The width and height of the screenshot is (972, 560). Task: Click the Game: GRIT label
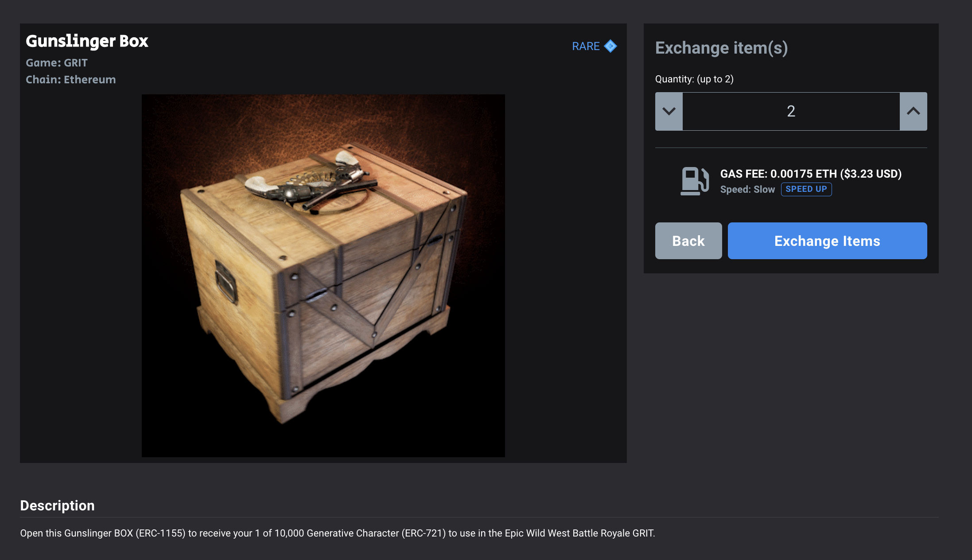[x=57, y=62]
